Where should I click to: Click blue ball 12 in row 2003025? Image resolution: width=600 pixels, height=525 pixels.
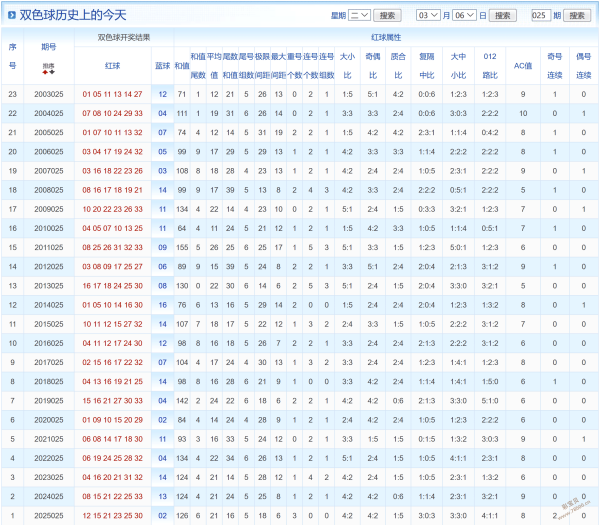[162, 93]
